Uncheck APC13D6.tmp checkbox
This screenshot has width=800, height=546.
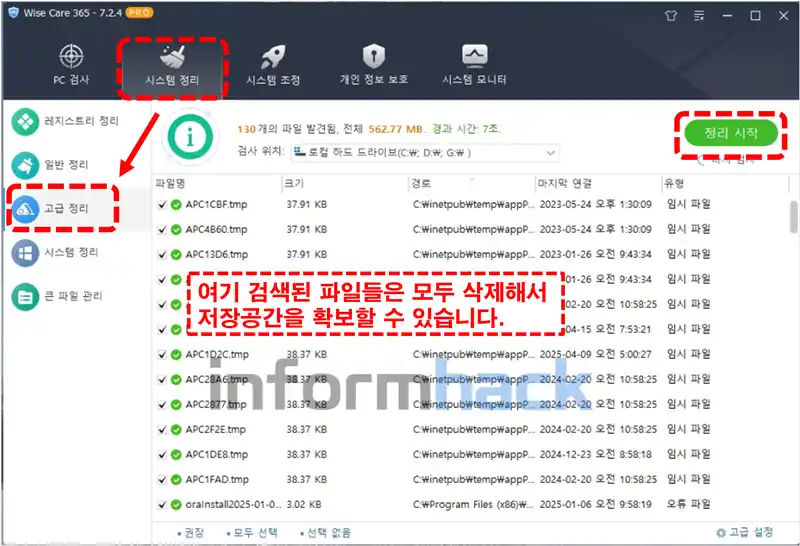162,255
